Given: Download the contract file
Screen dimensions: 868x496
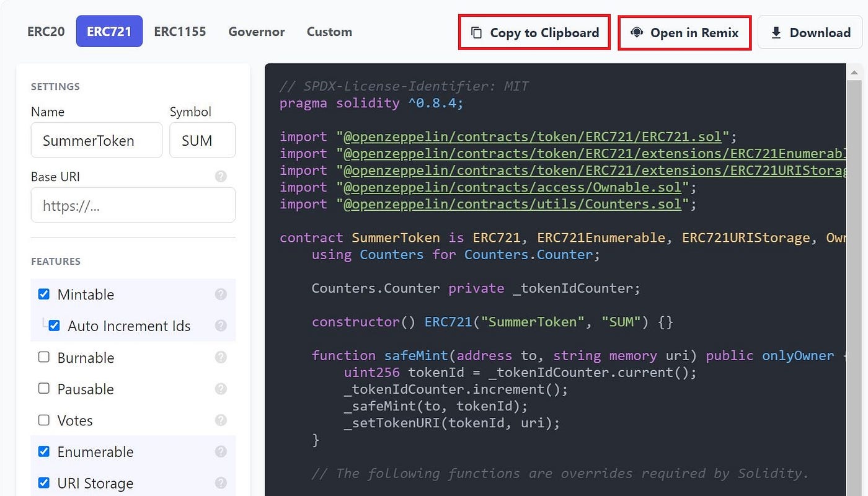Looking at the screenshot, I should tap(810, 33).
